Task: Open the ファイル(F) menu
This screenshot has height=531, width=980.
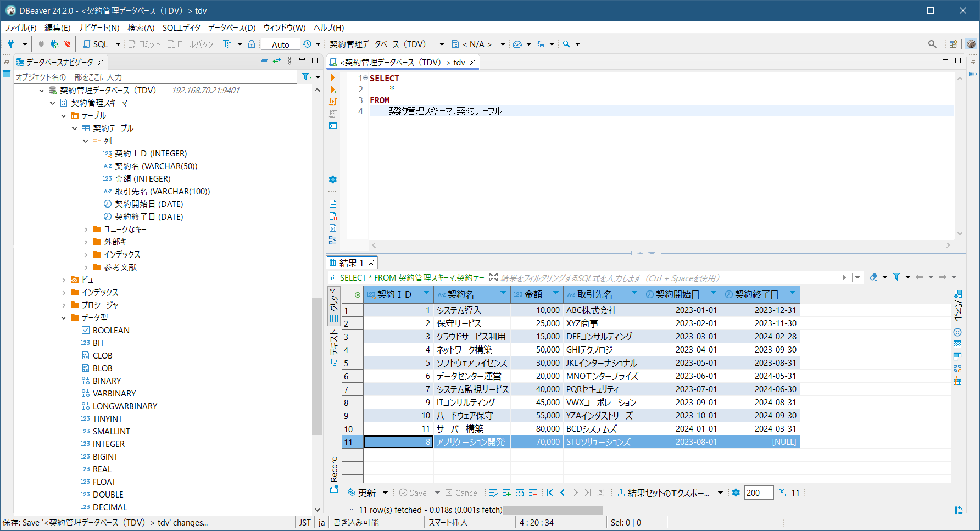Action: click(x=20, y=27)
